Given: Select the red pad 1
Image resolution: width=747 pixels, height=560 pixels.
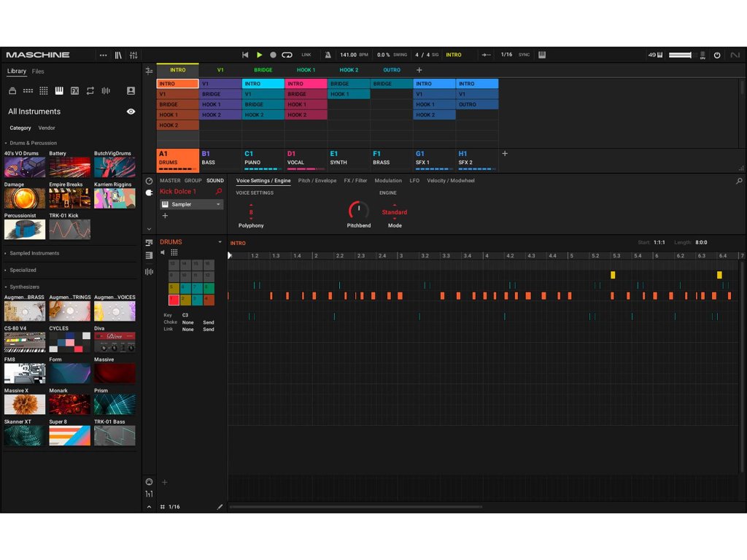Looking at the screenshot, I should tap(174, 300).
